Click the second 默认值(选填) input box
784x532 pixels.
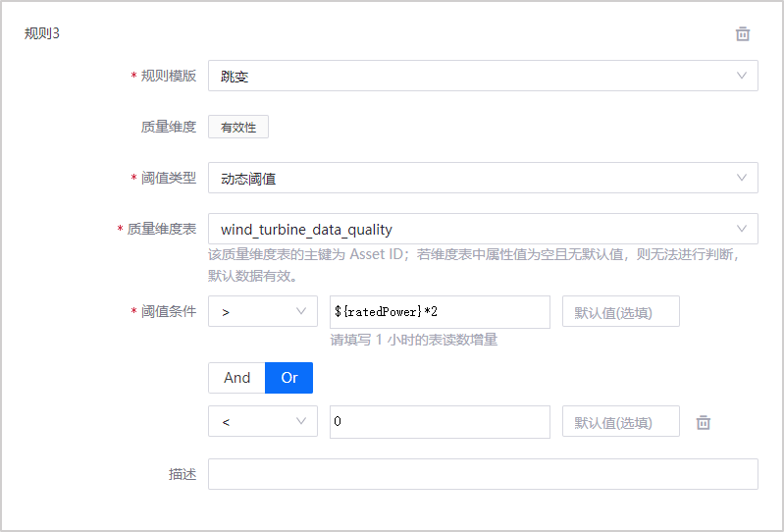[620, 422]
